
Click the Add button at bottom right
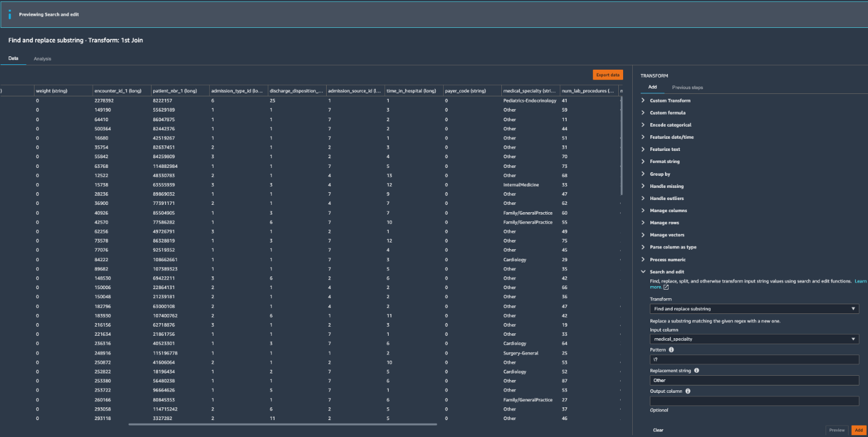click(858, 430)
